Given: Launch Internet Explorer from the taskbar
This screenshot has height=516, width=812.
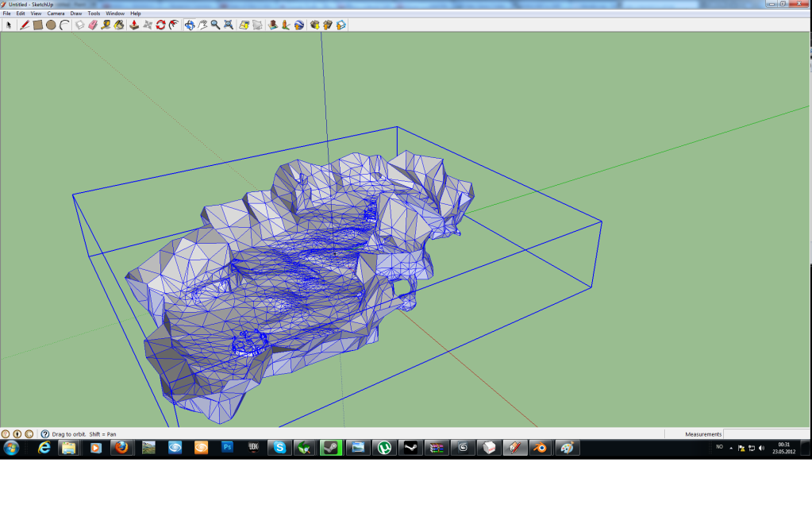Looking at the screenshot, I should pos(44,448).
